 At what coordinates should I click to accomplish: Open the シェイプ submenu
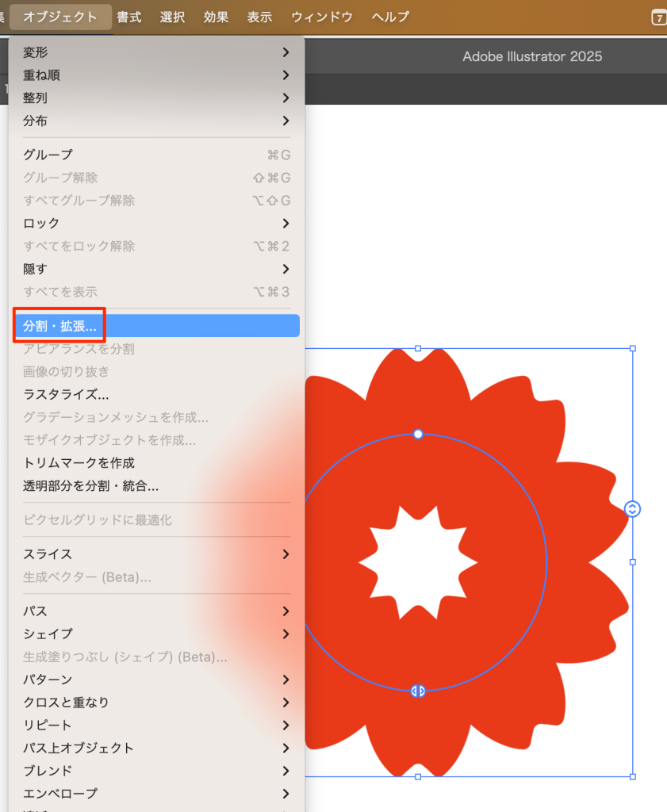[156, 634]
